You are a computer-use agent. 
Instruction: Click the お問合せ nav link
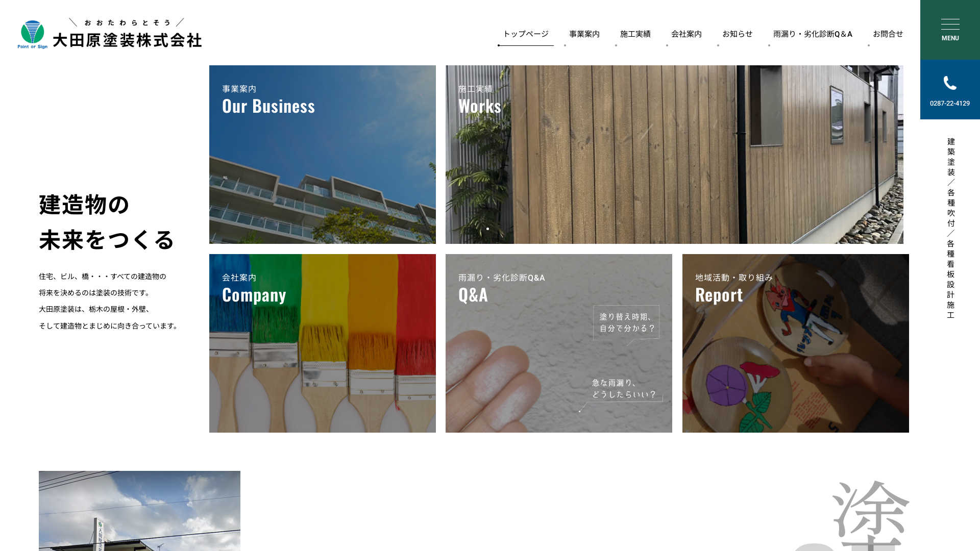pos(888,34)
